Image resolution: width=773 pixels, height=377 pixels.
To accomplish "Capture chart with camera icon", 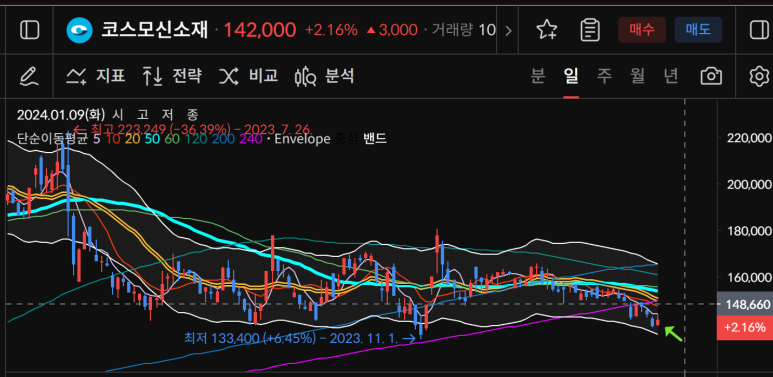I will (711, 76).
